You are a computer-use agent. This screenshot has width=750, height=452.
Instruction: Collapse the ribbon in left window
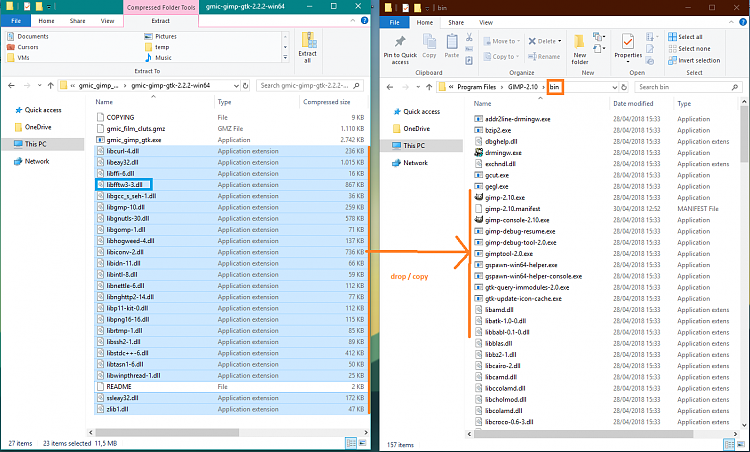353,21
